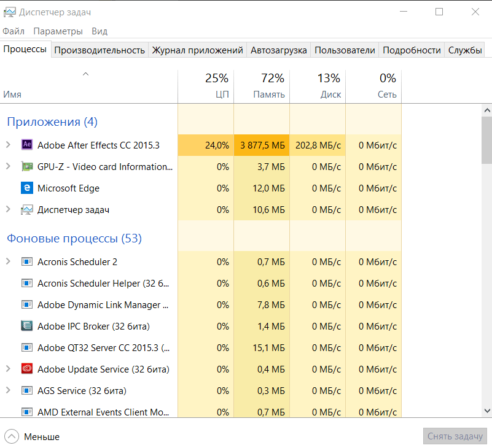The width and height of the screenshot is (492, 448).
Task: Expand the Adobe After Effects process group
Action: 8,145
